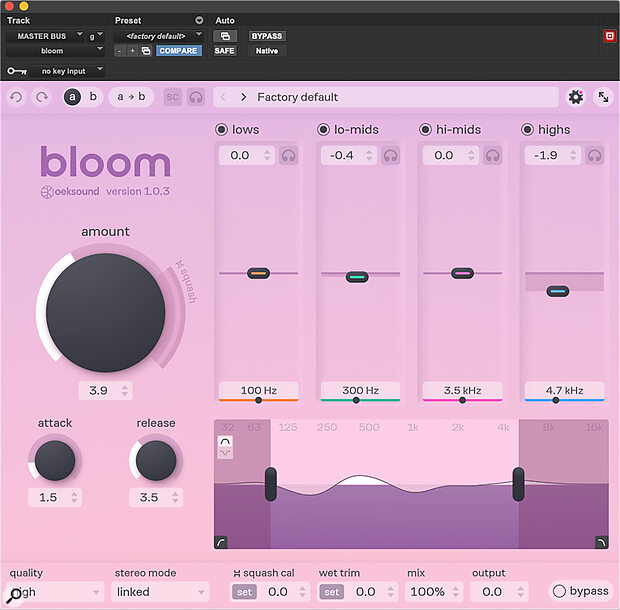Click the lows gain fader handle
Screen dimensions: 620x610
coord(258,273)
